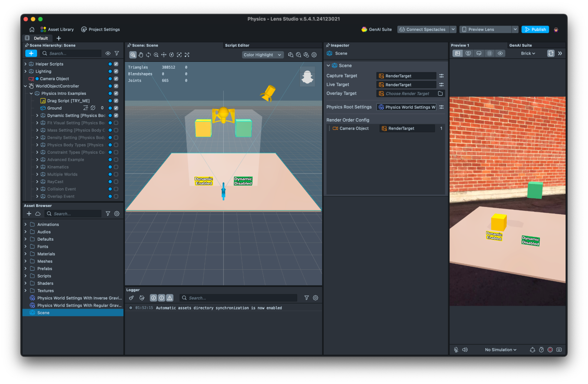Image resolution: width=588 pixels, height=384 pixels.
Task: Add new scene object with plus button
Action: click(31, 53)
